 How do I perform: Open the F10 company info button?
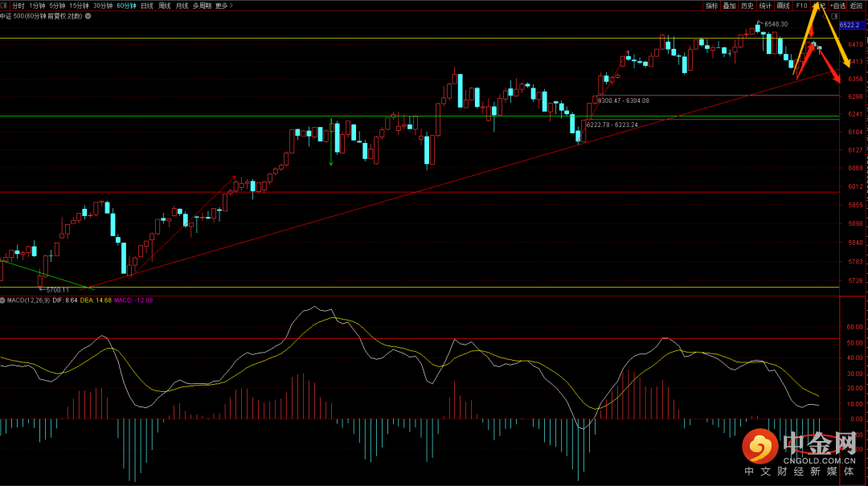(801, 6)
